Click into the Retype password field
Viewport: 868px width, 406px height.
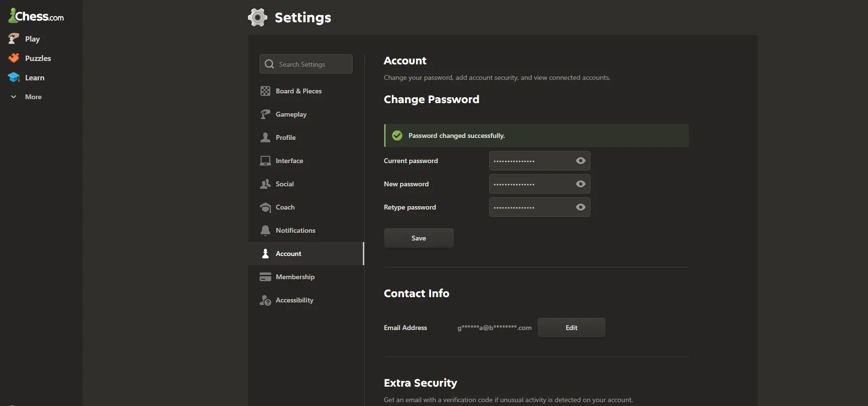click(540, 207)
